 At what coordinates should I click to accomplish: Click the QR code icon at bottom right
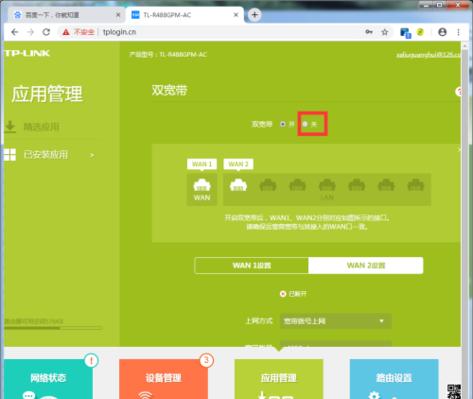tap(454, 391)
